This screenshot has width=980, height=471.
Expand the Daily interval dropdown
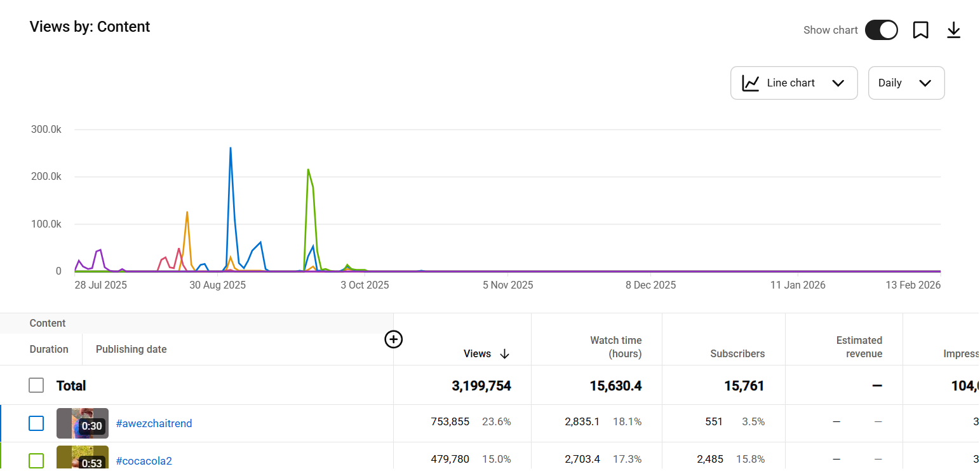click(906, 83)
